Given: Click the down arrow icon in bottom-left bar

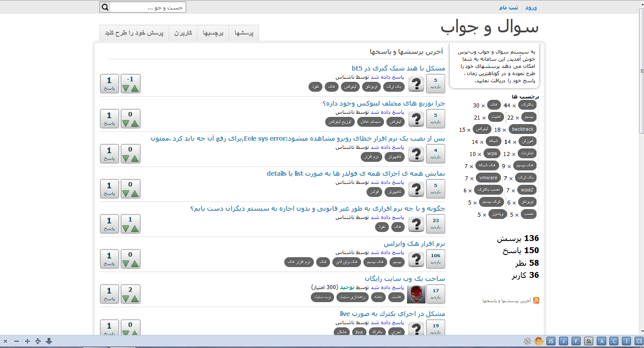Looking at the screenshot, I should tap(49, 341).
